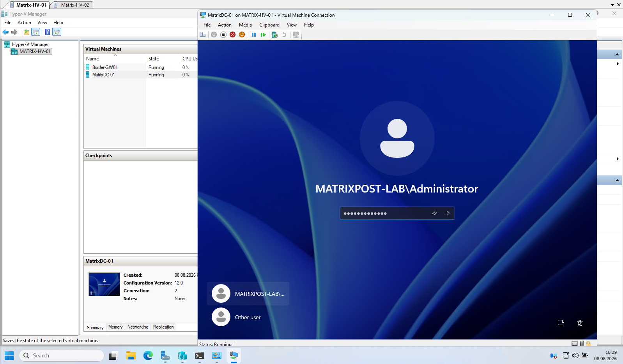The width and height of the screenshot is (623, 364).
Task: Reset the VM using the green play icon
Action: (x=263, y=35)
